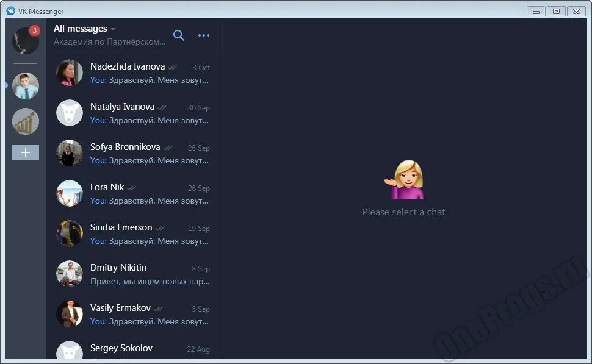Click the 30 Sep date label
Image resolution: width=592 pixels, height=364 pixels.
[x=198, y=108]
